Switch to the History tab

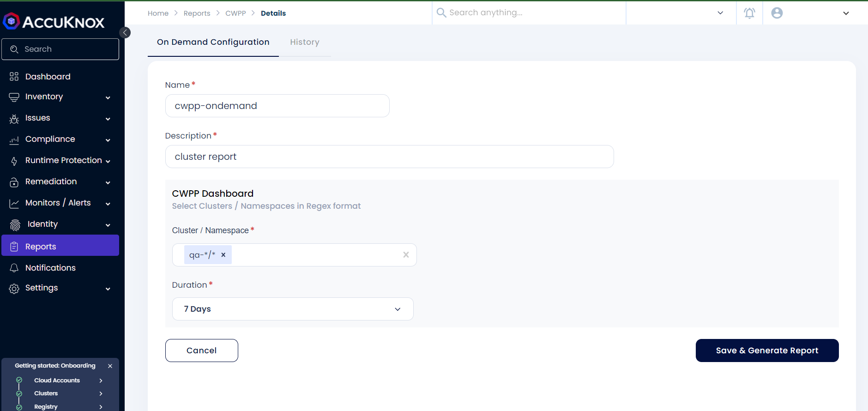click(x=305, y=42)
